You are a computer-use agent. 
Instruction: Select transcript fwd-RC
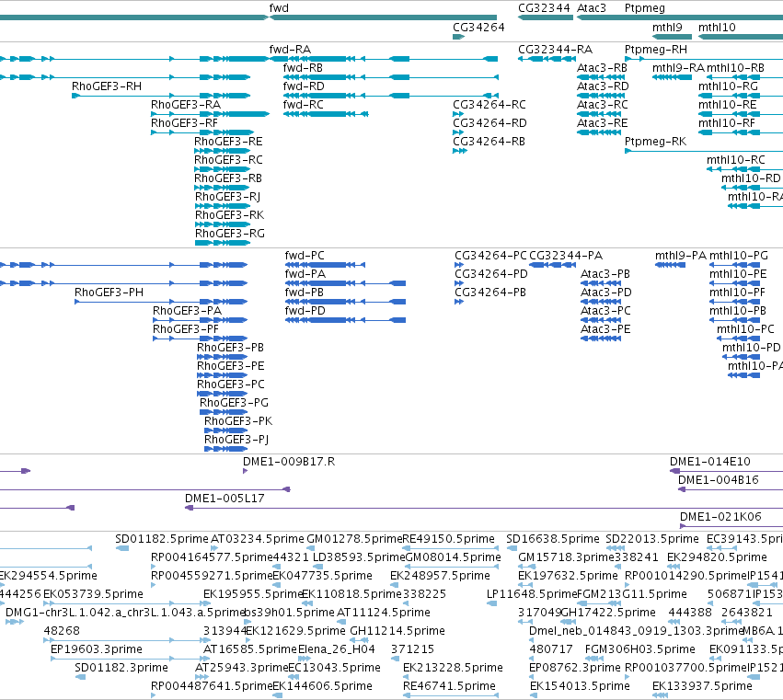pos(326,114)
